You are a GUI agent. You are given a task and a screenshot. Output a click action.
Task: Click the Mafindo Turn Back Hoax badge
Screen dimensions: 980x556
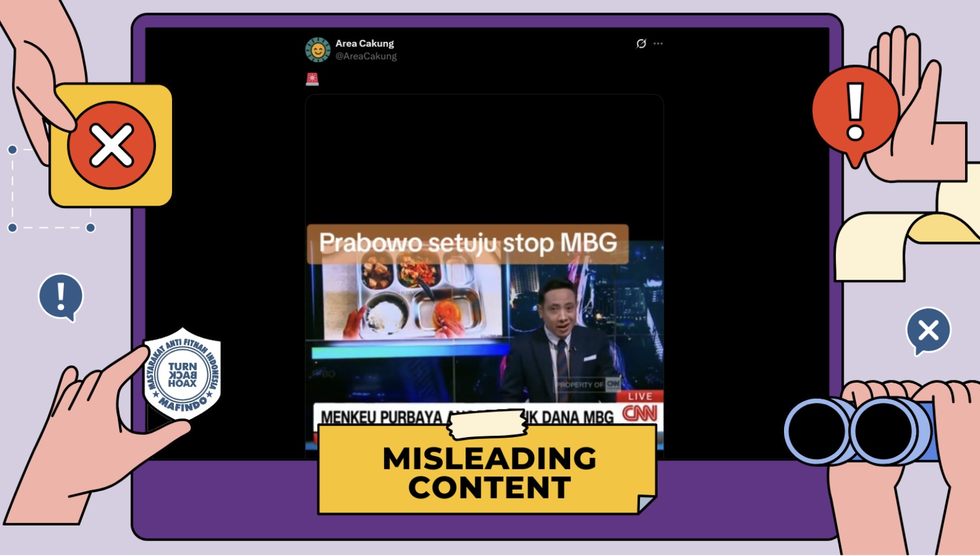point(182,374)
